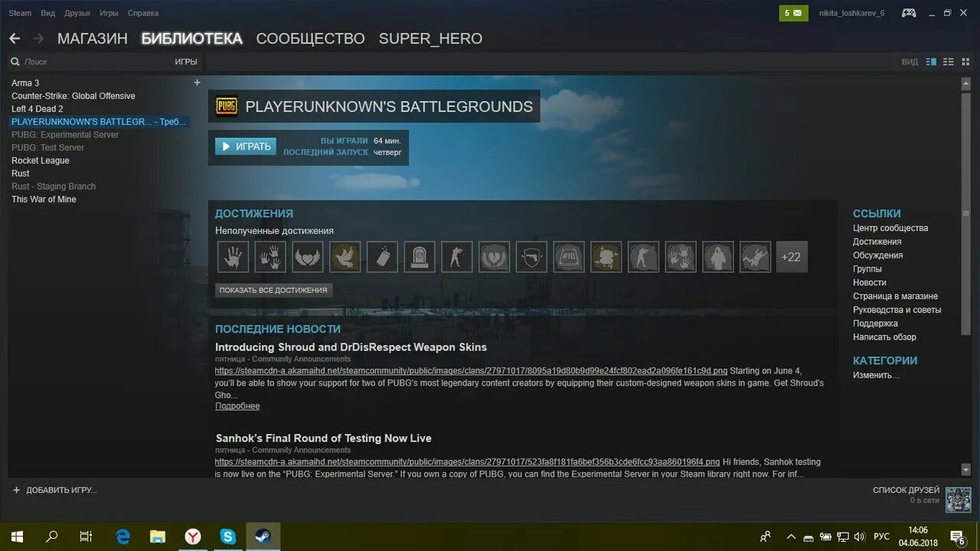This screenshot has width=980, height=551.
Task: Open the Вид menu
Action: 47,13
